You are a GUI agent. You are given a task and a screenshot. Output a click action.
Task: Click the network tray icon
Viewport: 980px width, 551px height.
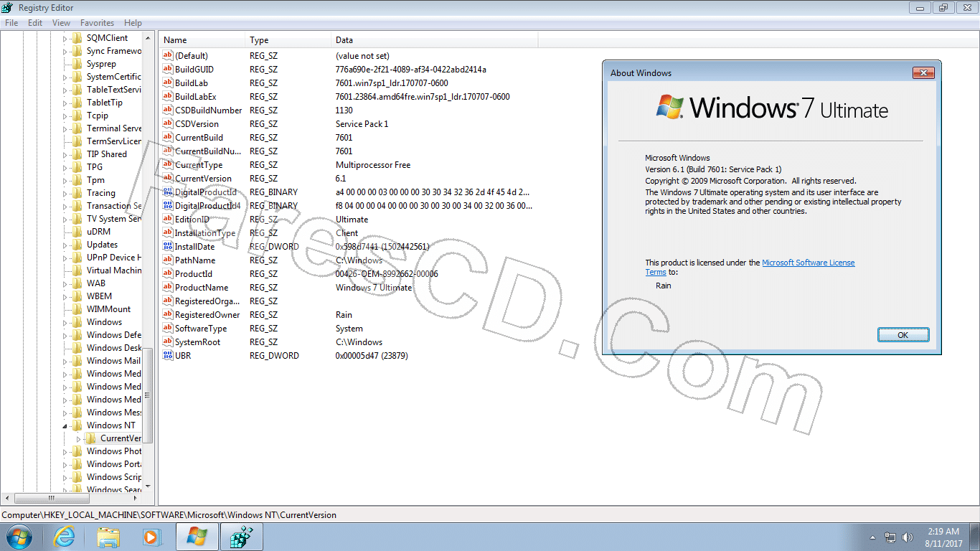click(890, 537)
